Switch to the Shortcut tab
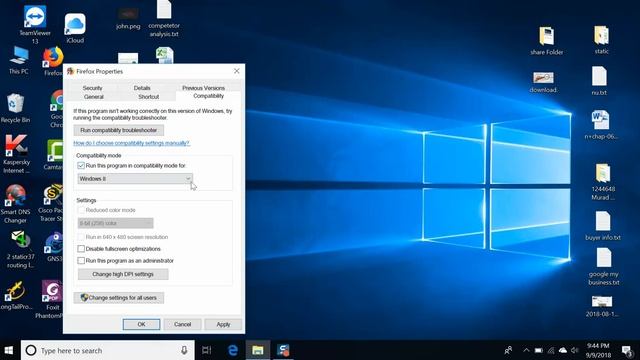The height and width of the screenshot is (360, 640). pyautogui.click(x=149, y=97)
